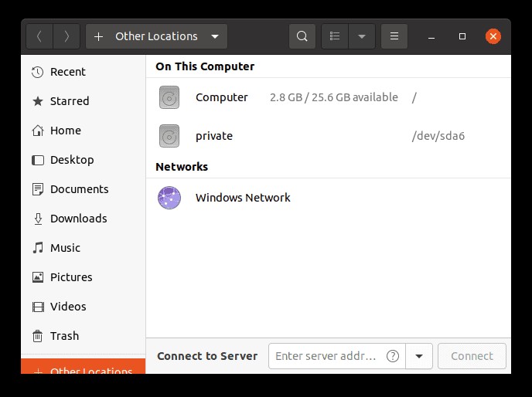Image resolution: width=532 pixels, height=397 pixels.
Task: Open the private drive entry
Action: point(329,136)
